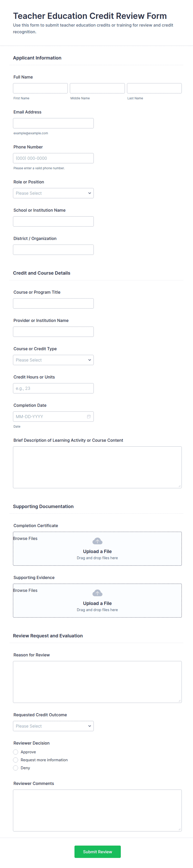Click the cloud upload icon under Supporting Evidence
This screenshot has height=868, width=193.
pyautogui.click(x=97, y=593)
